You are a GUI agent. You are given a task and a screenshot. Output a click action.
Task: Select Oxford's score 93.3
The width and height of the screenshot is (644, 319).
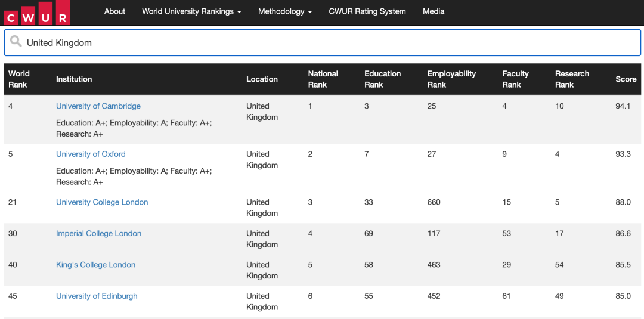[x=623, y=154]
